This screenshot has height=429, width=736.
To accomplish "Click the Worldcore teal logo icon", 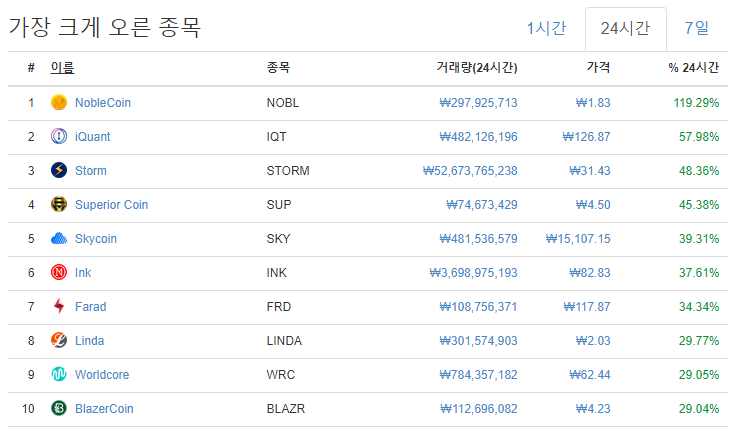I will tap(58, 374).
